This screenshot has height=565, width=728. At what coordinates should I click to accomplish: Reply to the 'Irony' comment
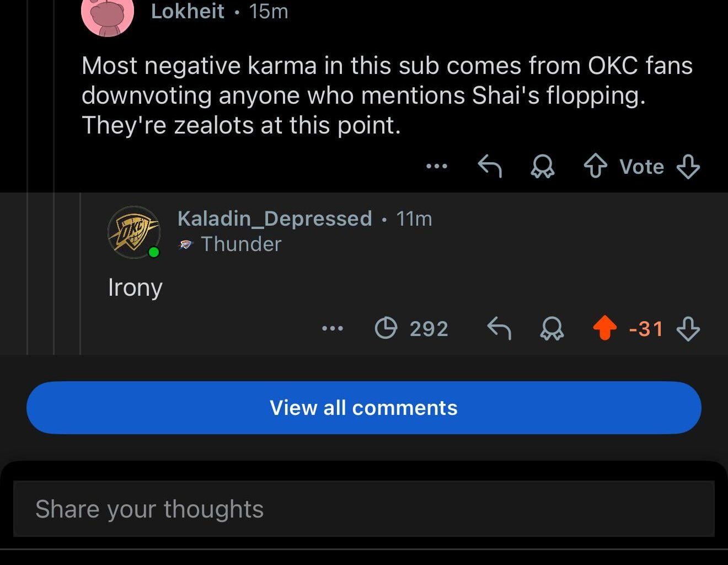[499, 328]
